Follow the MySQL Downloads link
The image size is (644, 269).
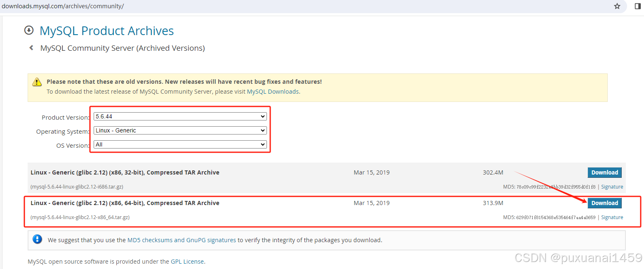273,92
